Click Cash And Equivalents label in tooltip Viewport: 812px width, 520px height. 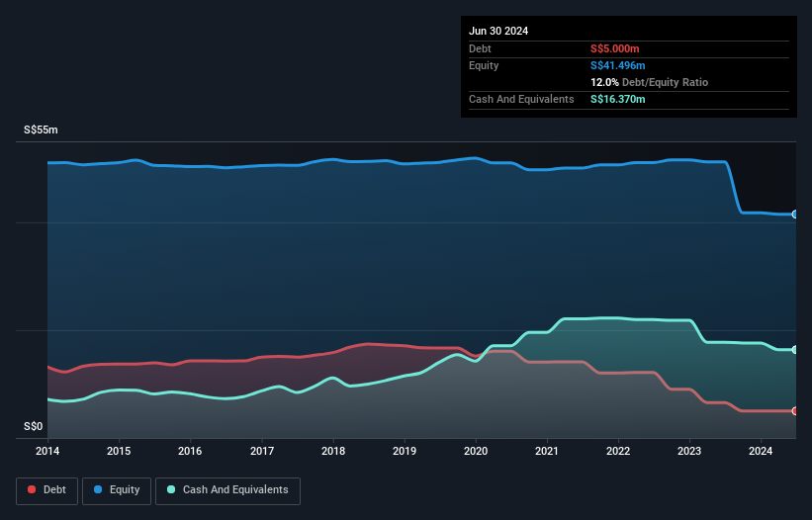(x=521, y=99)
